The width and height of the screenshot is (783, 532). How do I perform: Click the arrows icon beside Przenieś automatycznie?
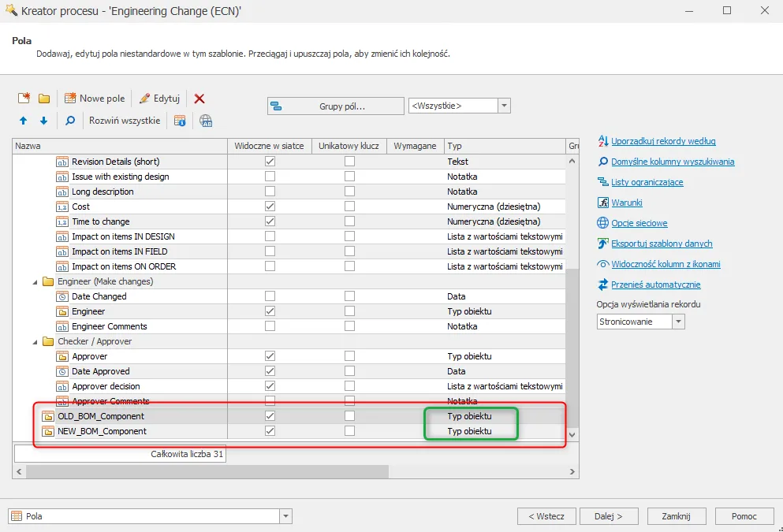coord(602,285)
